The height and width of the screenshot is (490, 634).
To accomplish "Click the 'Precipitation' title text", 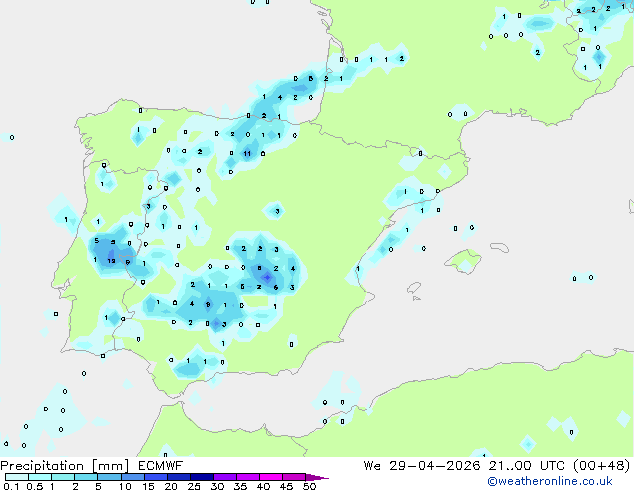I will pyautogui.click(x=42, y=466).
